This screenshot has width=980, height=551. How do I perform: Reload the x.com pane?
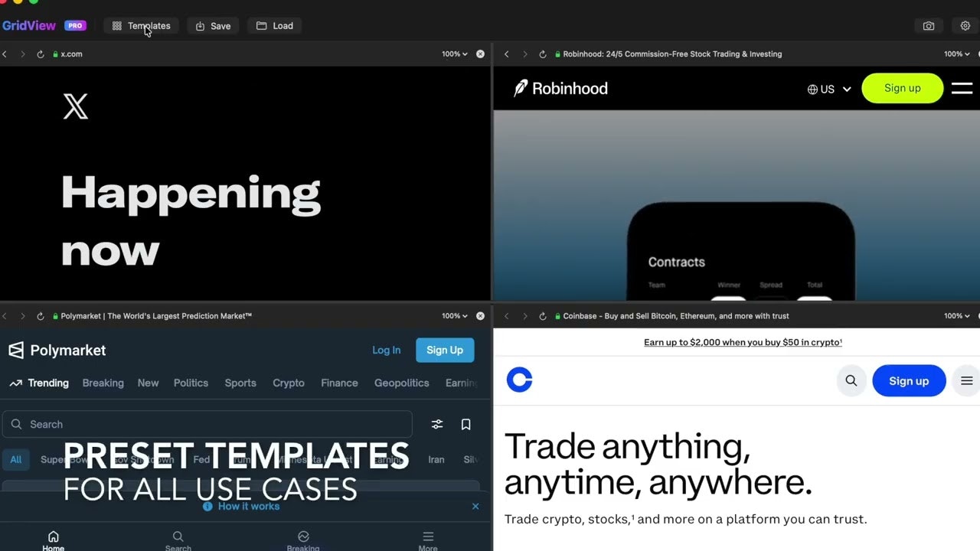click(x=41, y=54)
